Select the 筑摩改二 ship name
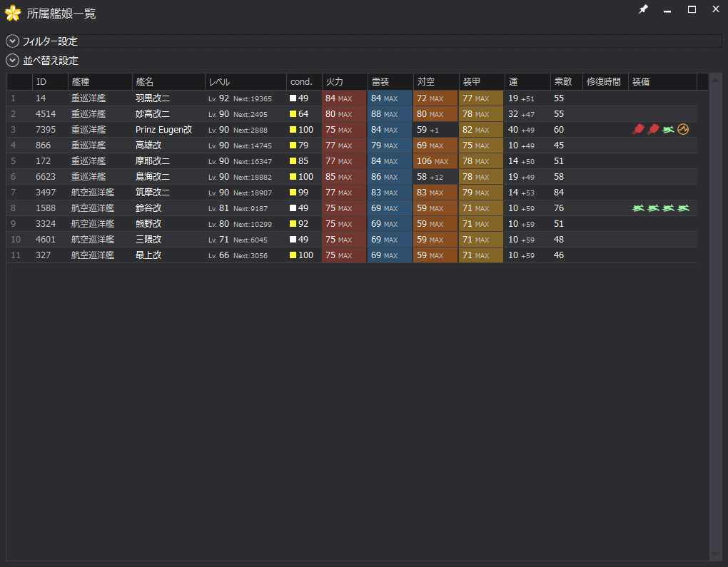The height and width of the screenshot is (567, 728). (153, 193)
